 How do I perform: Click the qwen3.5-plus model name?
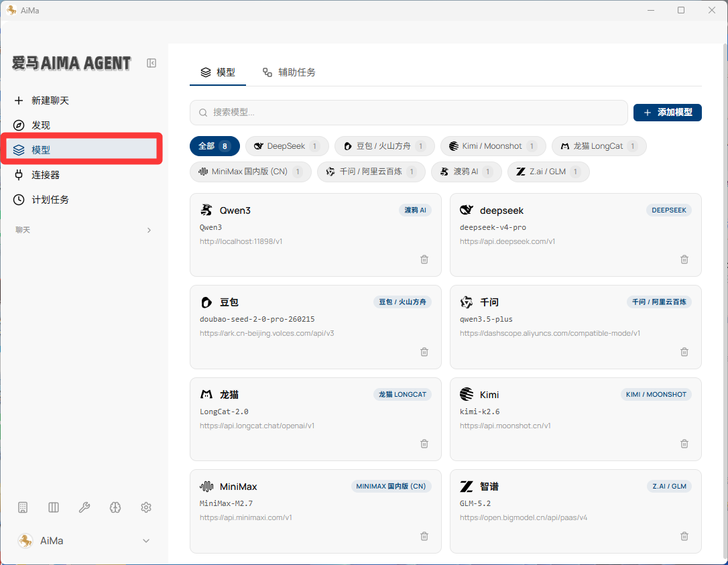pos(486,320)
